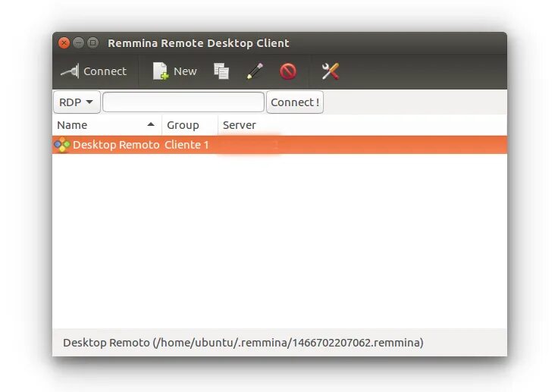Click the RDP icon beside Desktop Remoto
Screen dimensions: 558x392
(62, 145)
